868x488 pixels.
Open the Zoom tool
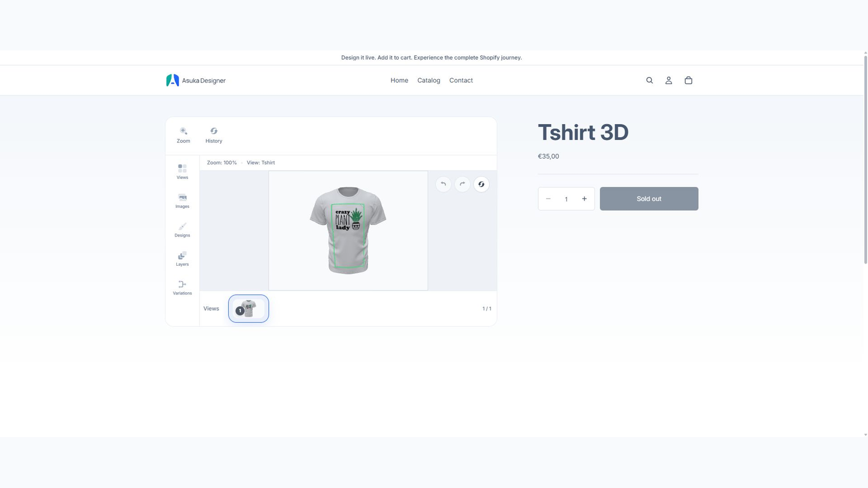tap(183, 135)
